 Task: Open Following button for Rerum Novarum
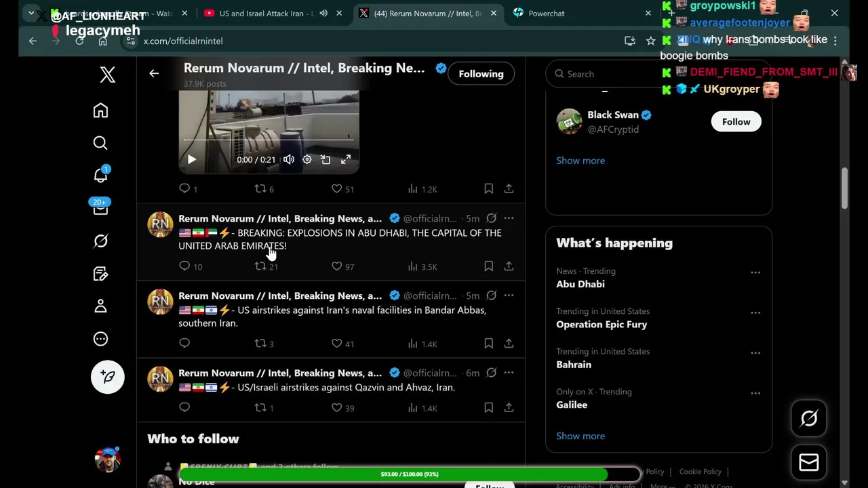[x=481, y=74]
